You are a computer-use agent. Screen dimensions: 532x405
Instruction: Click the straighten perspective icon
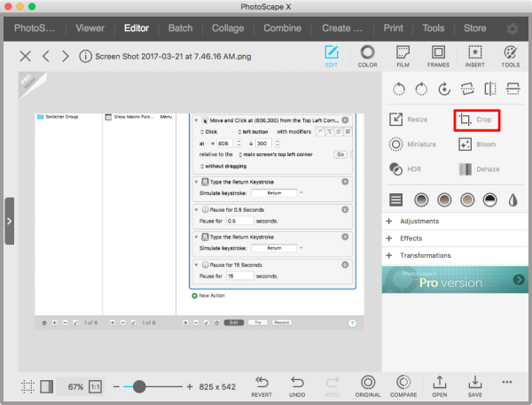467,90
